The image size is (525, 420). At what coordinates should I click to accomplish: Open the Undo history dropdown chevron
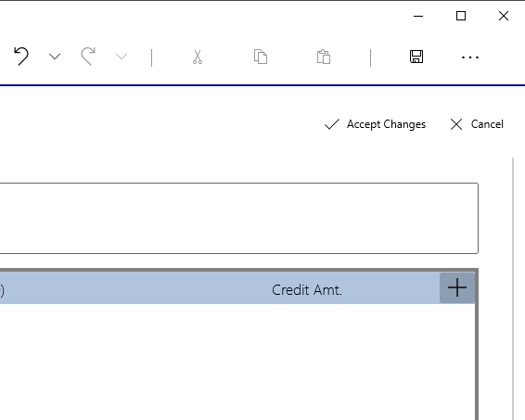pos(55,57)
